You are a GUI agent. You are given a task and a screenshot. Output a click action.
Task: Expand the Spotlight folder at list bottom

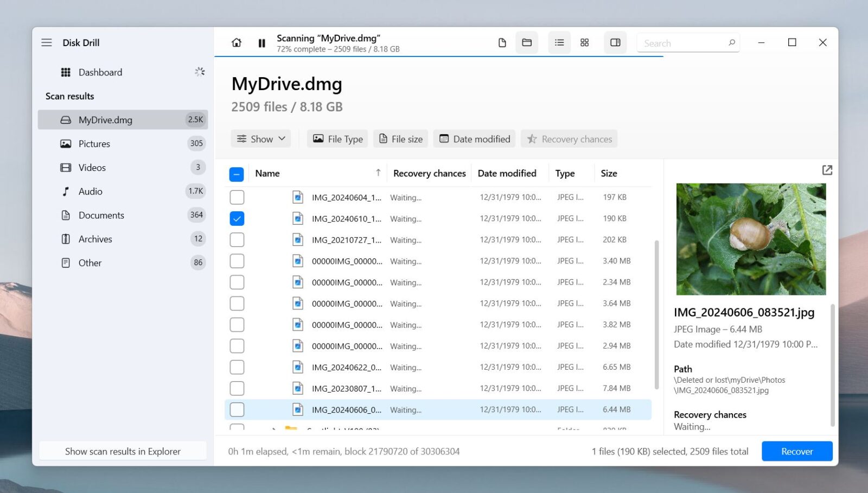(x=275, y=429)
